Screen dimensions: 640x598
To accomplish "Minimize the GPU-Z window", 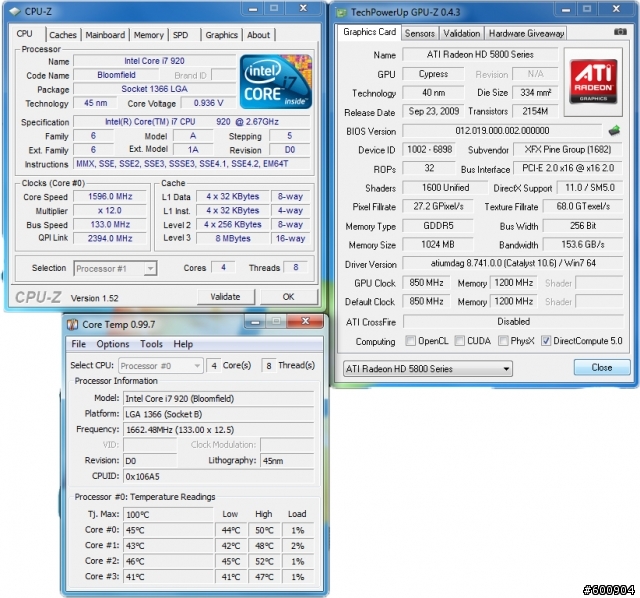I will (566, 9).
